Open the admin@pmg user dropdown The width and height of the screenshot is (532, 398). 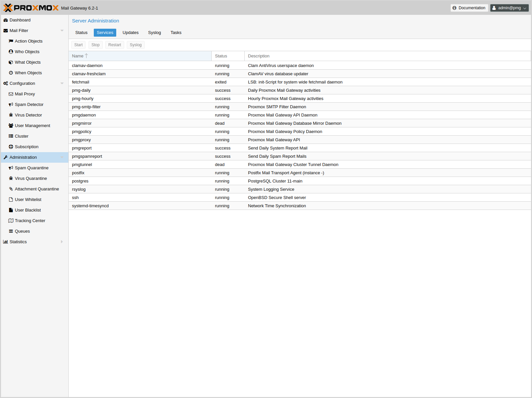(509, 8)
